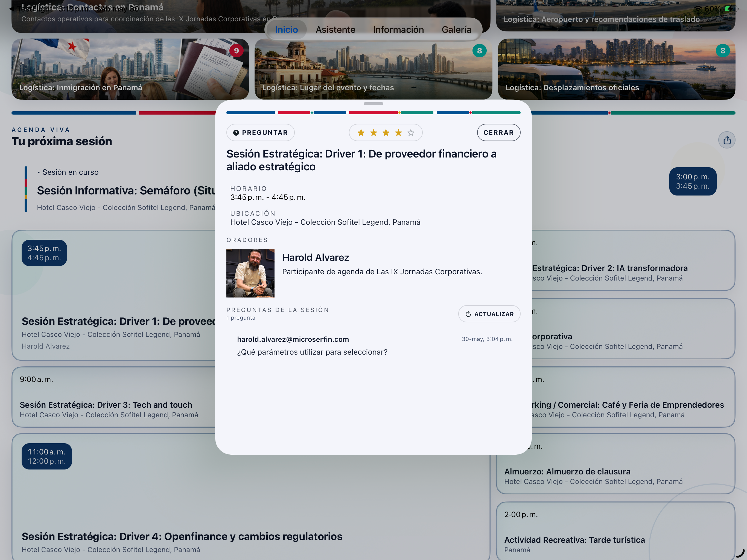Open Actividad Recreativa: Tarde turística card
This screenshot has height=560, width=747.
pyautogui.click(x=615, y=531)
